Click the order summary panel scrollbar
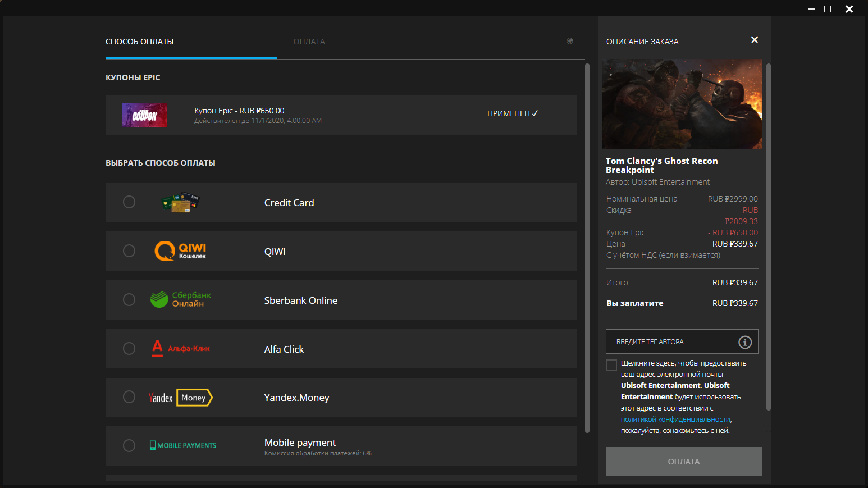This screenshot has height=488, width=868. [769, 236]
